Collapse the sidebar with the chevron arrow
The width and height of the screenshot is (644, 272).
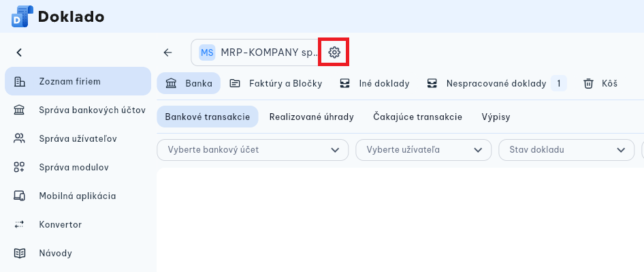click(19, 52)
